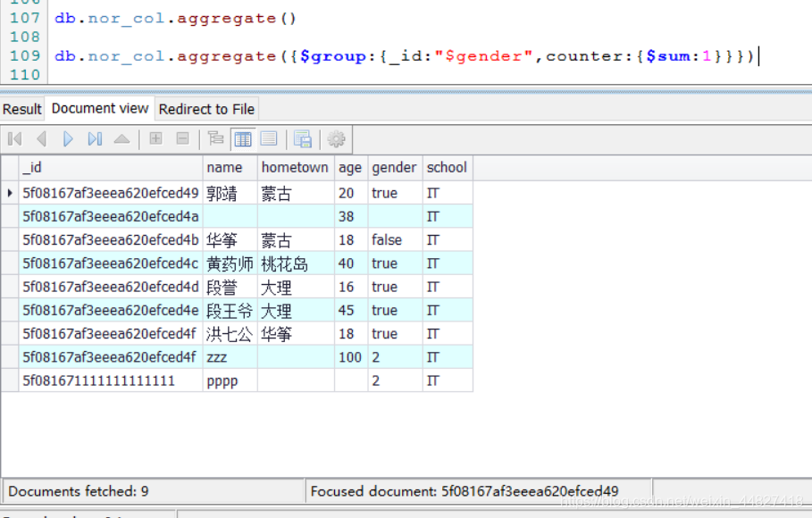Click the hometown column header
The height and width of the screenshot is (518, 812).
tap(297, 167)
